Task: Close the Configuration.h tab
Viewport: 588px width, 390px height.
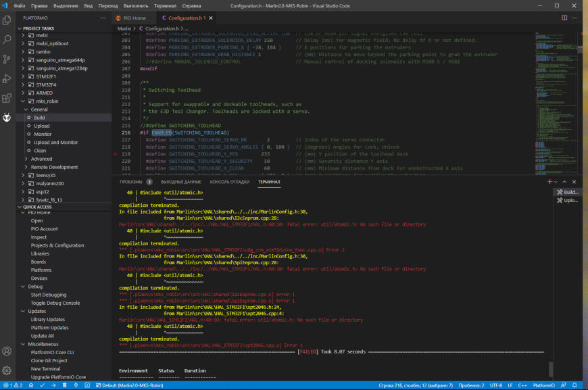Action: [211, 18]
